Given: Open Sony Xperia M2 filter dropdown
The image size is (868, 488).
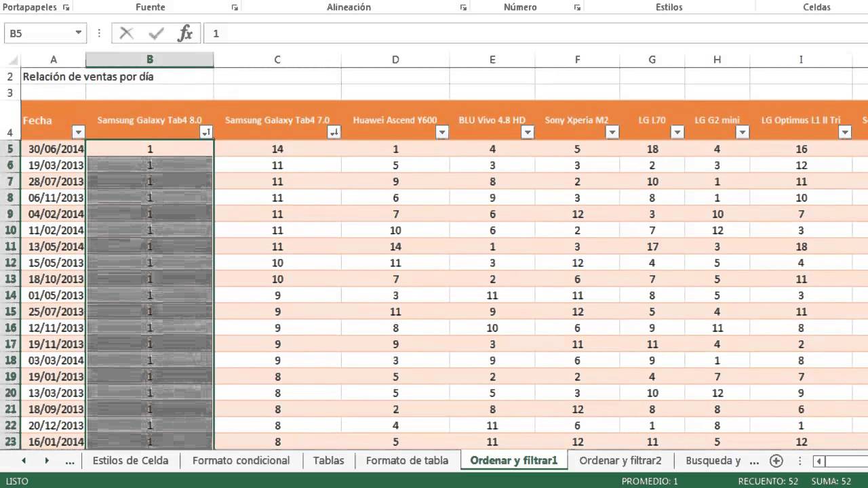Looking at the screenshot, I should pyautogui.click(x=612, y=133).
